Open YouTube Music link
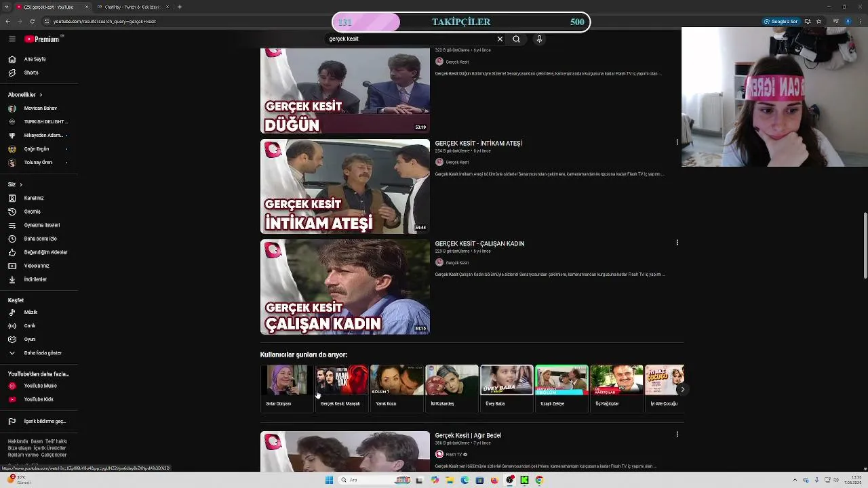Image resolution: width=868 pixels, height=488 pixels. (39, 386)
